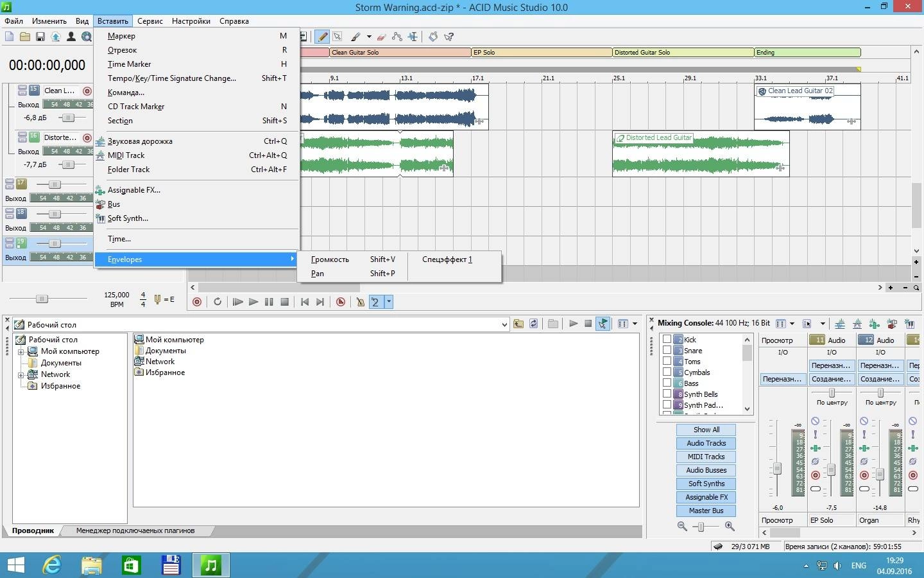Toggle Audio Busses filter button
Image resolution: width=924 pixels, height=578 pixels.
tap(706, 470)
